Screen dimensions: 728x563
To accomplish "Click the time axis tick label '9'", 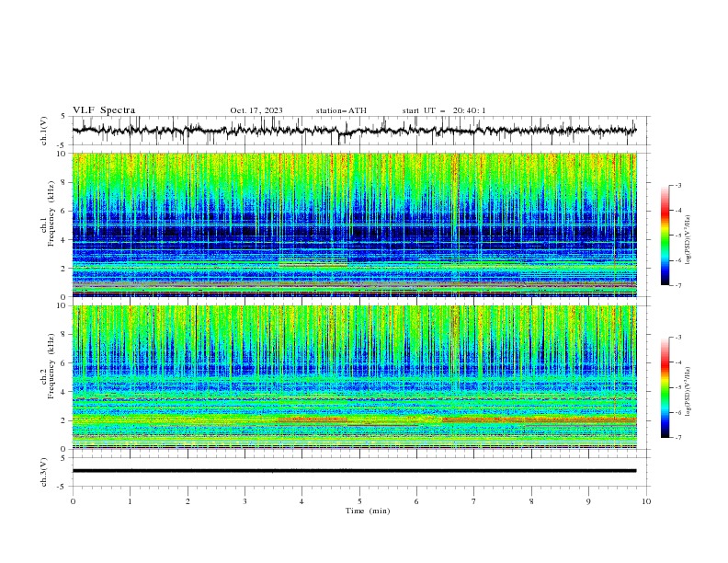I will click(588, 501).
